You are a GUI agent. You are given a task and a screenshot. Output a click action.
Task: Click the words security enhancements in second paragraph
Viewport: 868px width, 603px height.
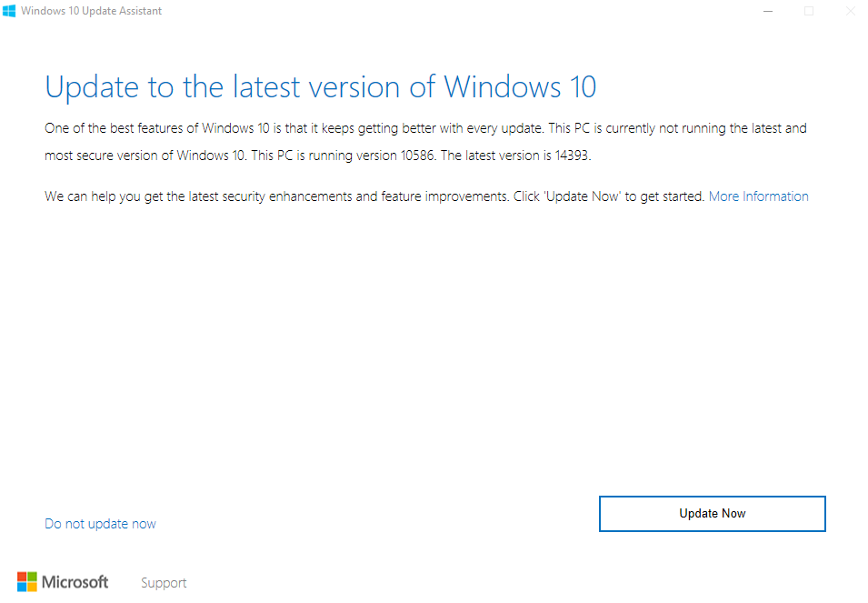(x=286, y=196)
